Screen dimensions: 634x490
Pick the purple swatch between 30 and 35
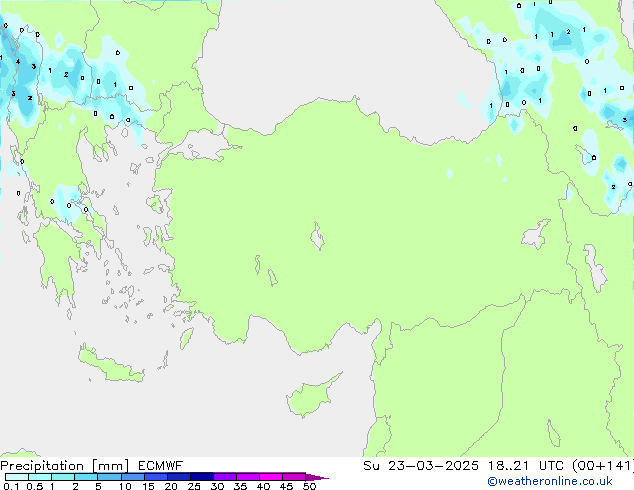click(x=225, y=477)
